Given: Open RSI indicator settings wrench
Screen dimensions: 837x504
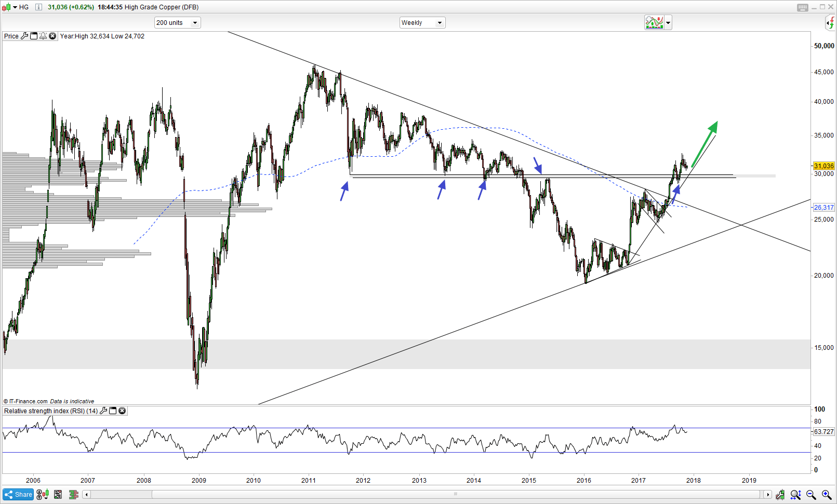Looking at the screenshot, I should click(x=103, y=411).
